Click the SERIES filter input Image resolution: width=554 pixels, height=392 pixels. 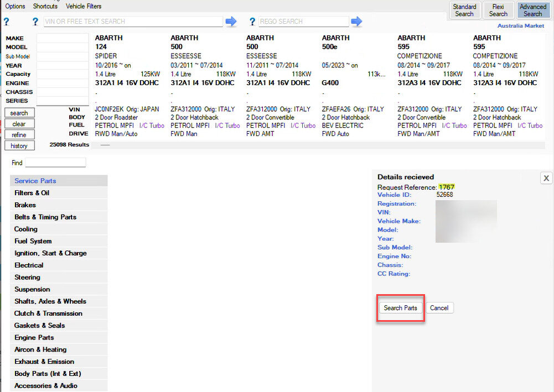[x=63, y=101]
